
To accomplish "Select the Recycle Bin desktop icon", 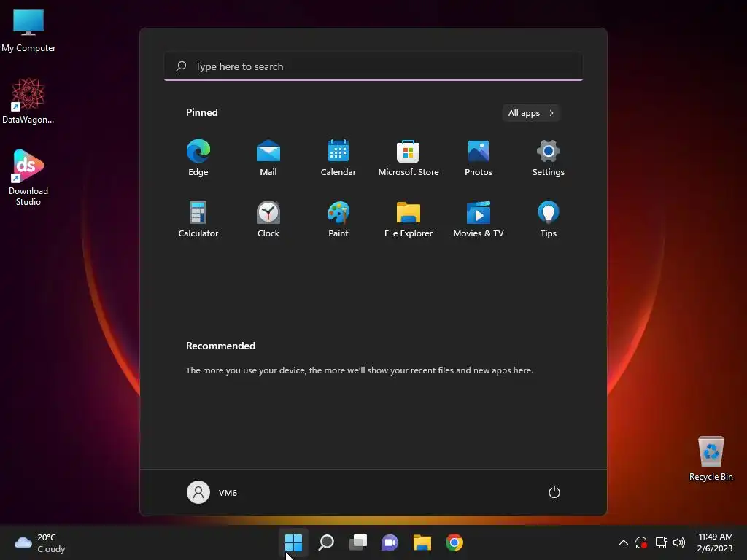I will coord(711,458).
